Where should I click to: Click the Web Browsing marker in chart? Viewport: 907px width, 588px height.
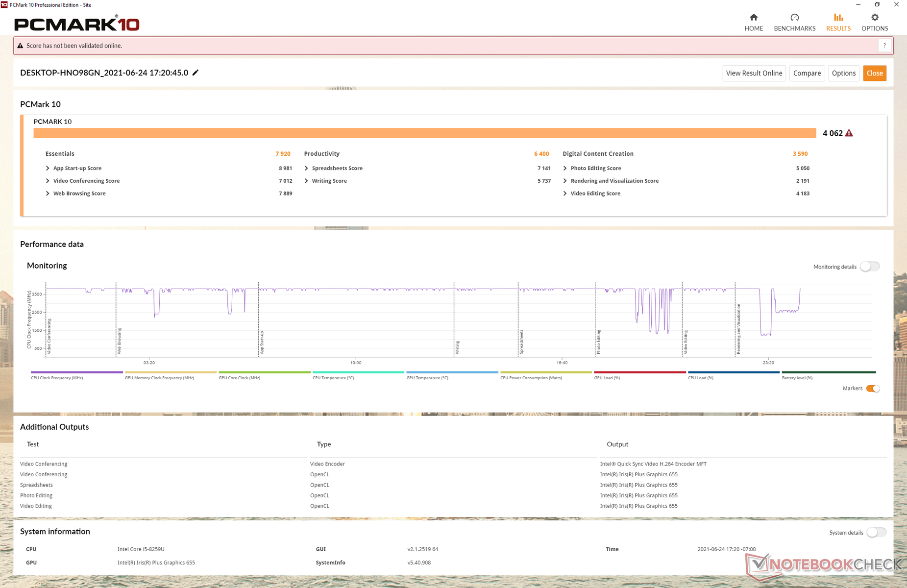(119, 341)
